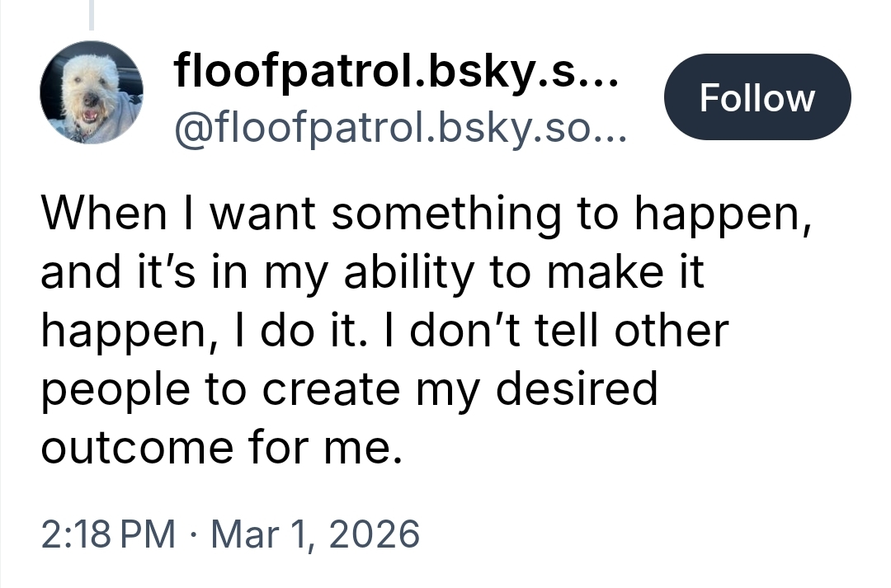Screen dimensions: 891x588
Task: Open the dog avatar profile picture
Action: point(91,92)
